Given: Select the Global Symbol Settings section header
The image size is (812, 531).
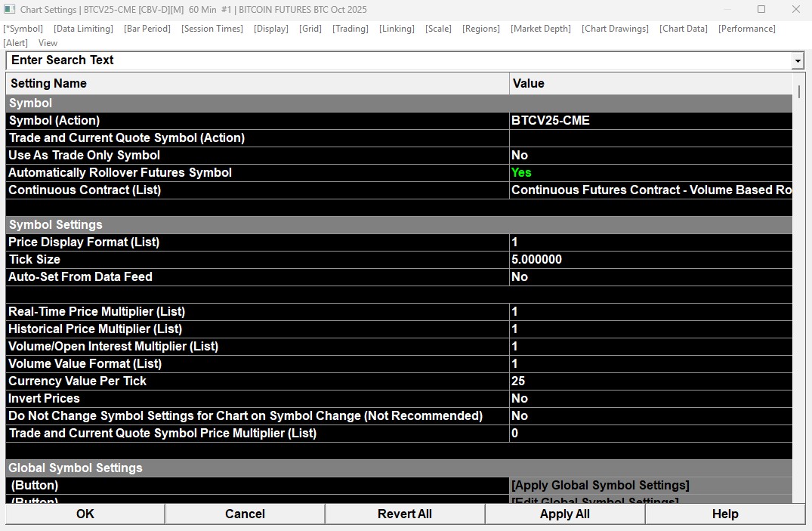Looking at the screenshot, I should [399, 468].
